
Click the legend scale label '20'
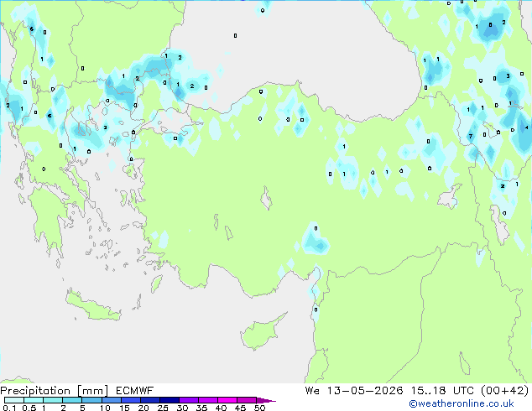click(143, 408)
